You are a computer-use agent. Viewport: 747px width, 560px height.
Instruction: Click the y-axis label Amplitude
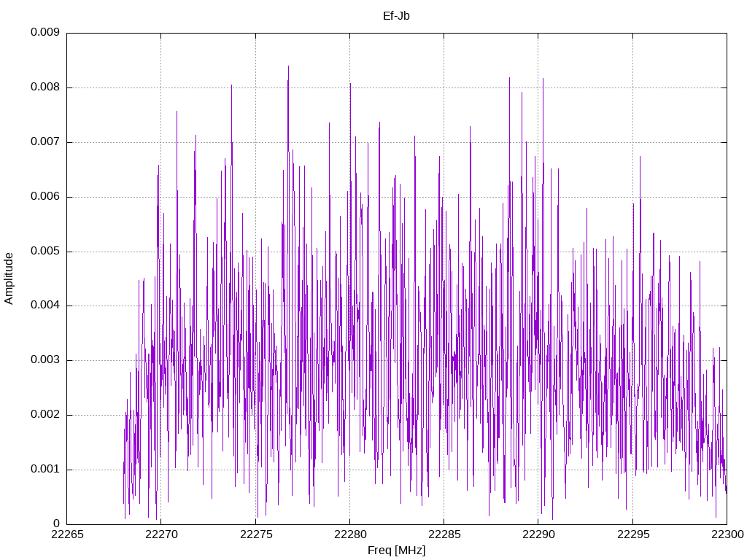(x=9, y=279)
